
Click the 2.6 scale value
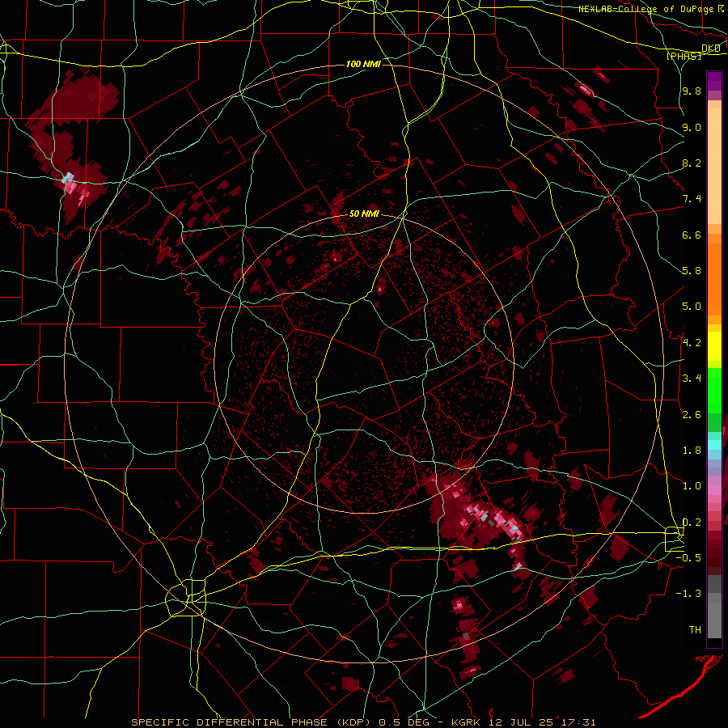point(692,415)
